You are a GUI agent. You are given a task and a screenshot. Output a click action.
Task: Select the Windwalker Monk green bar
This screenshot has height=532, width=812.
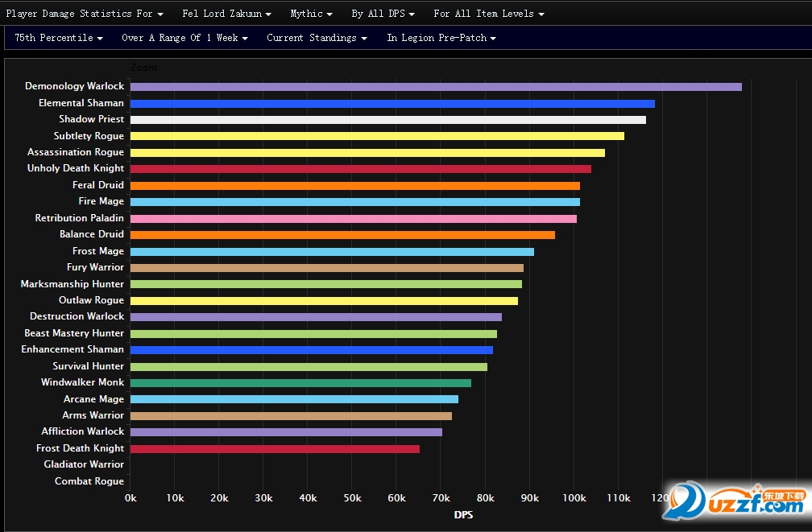coord(301,383)
